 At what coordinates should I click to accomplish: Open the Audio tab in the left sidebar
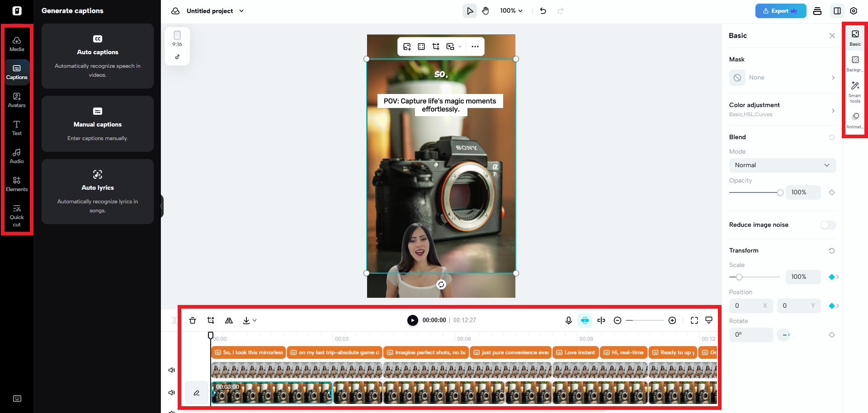coord(17,156)
